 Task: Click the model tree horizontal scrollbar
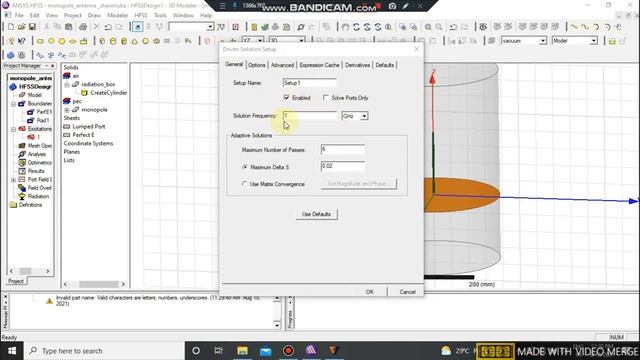94,284
